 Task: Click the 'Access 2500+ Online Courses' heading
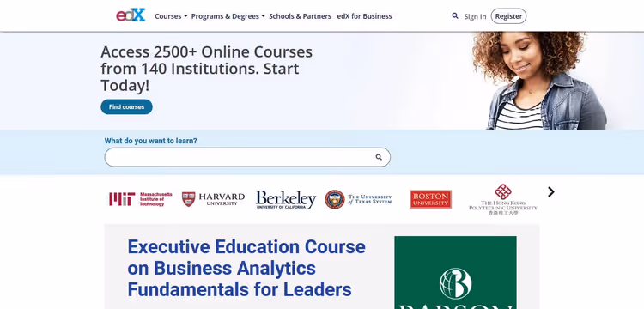coord(207,69)
